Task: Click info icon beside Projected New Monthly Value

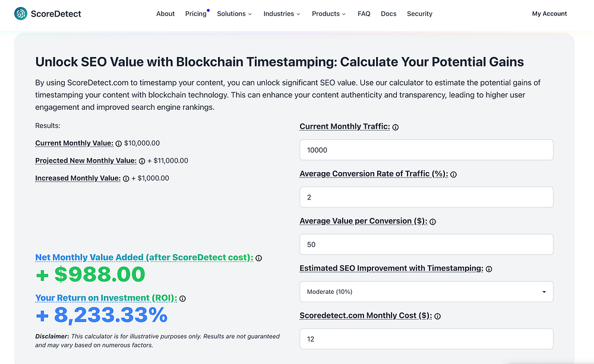Action: [142, 161]
